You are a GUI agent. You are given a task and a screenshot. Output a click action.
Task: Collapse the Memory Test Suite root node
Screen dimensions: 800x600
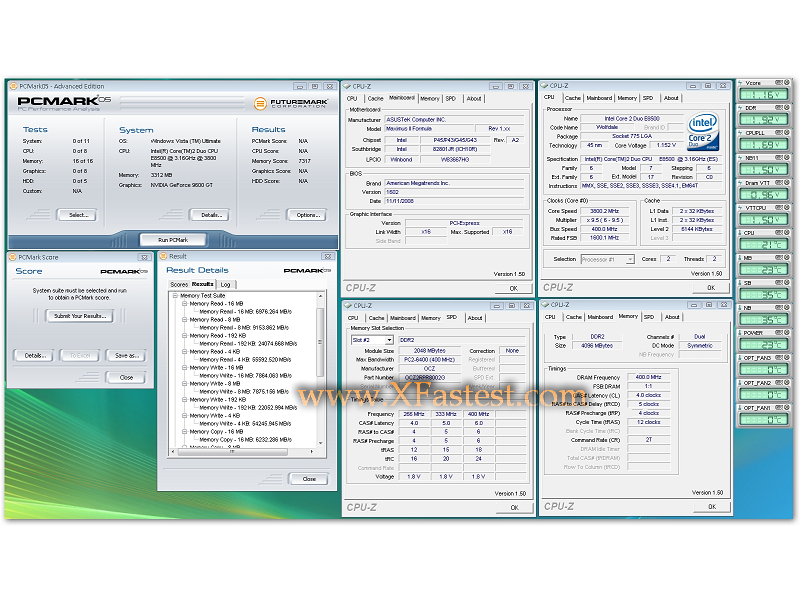pyautogui.click(x=176, y=295)
